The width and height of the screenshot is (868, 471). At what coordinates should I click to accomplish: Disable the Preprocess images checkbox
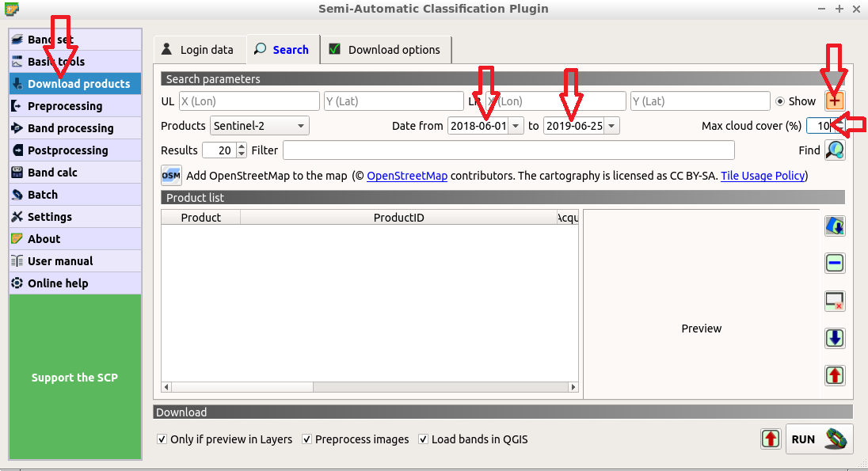[x=307, y=439]
